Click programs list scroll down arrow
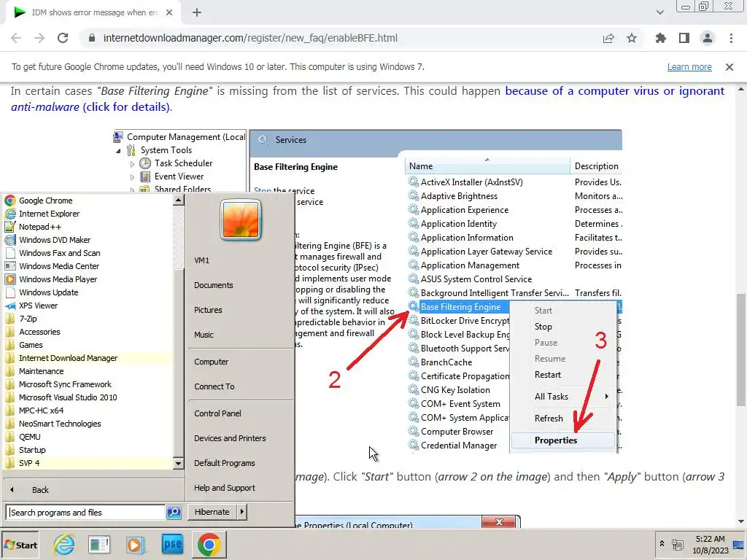Screen dimensions: 747x560 click(178, 463)
